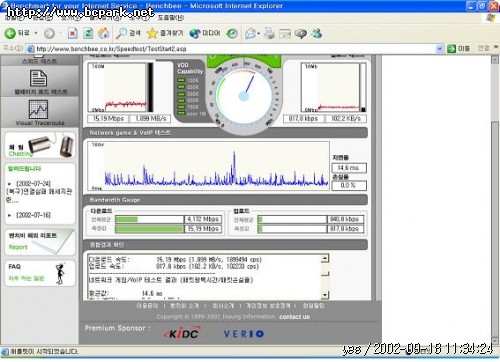
Task: Click the speedometer gauge dial
Action: click(244, 97)
